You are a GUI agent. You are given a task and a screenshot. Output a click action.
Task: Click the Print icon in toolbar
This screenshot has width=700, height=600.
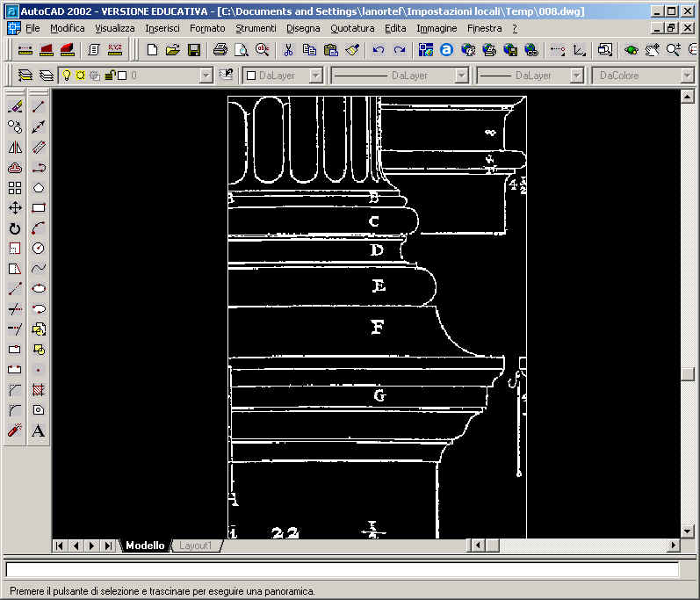pos(220,50)
